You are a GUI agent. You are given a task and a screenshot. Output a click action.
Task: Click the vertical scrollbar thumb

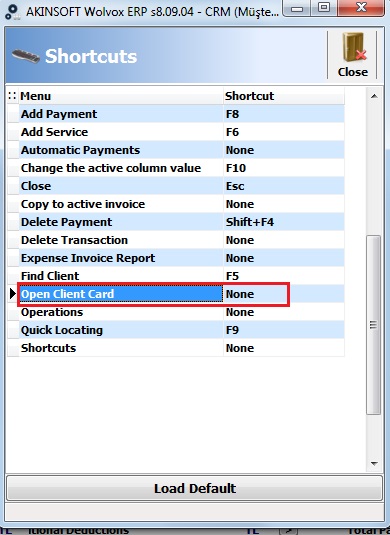click(374, 325)
